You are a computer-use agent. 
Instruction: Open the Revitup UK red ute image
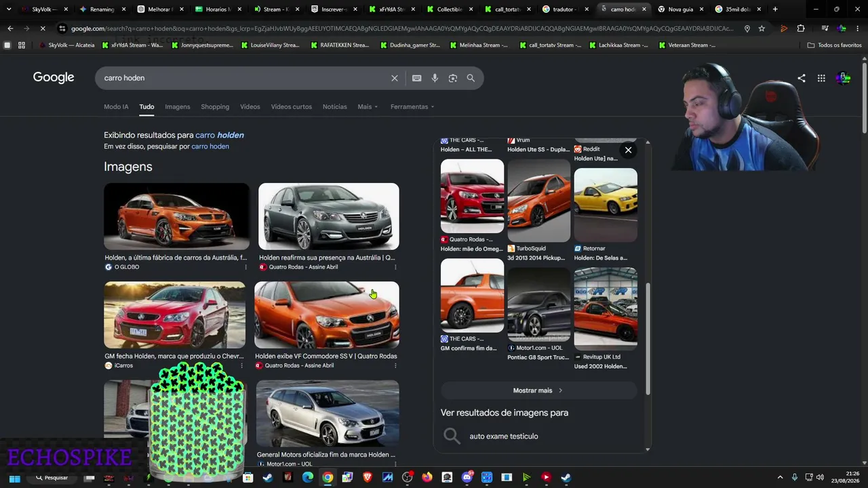pos(606,308)
